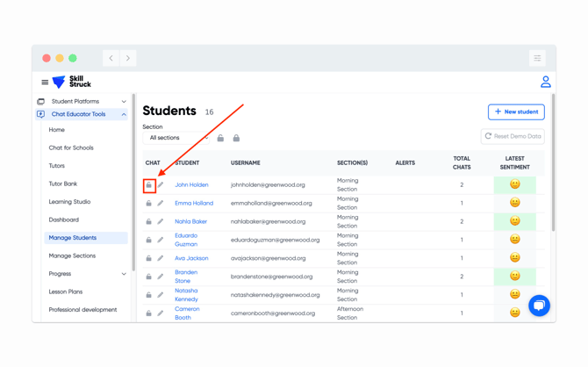Toggle chat lock for John Holden

149,185
